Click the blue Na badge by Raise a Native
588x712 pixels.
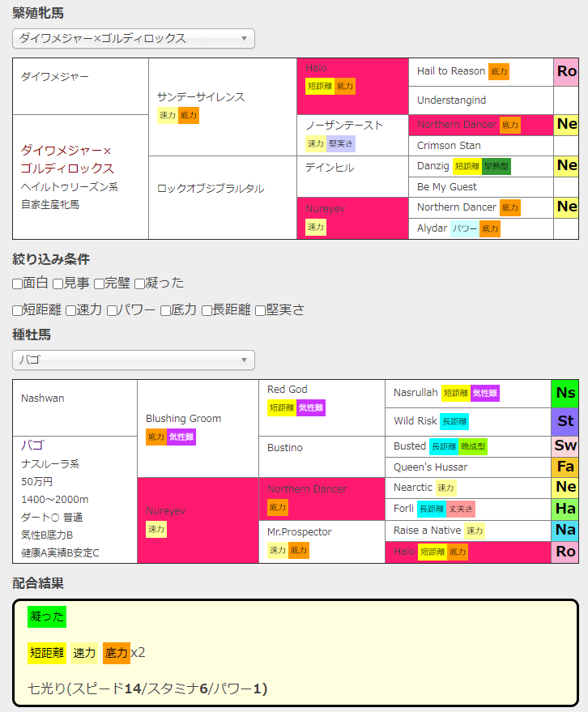tap(565, 531)
